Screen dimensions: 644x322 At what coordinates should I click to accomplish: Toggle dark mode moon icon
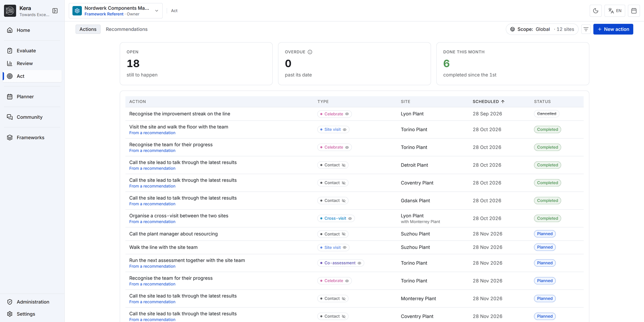tap(596, 11)
